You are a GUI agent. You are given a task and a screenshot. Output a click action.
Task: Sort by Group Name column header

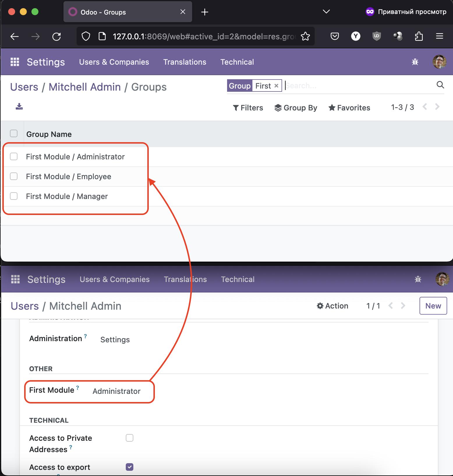tap(49, 134)
